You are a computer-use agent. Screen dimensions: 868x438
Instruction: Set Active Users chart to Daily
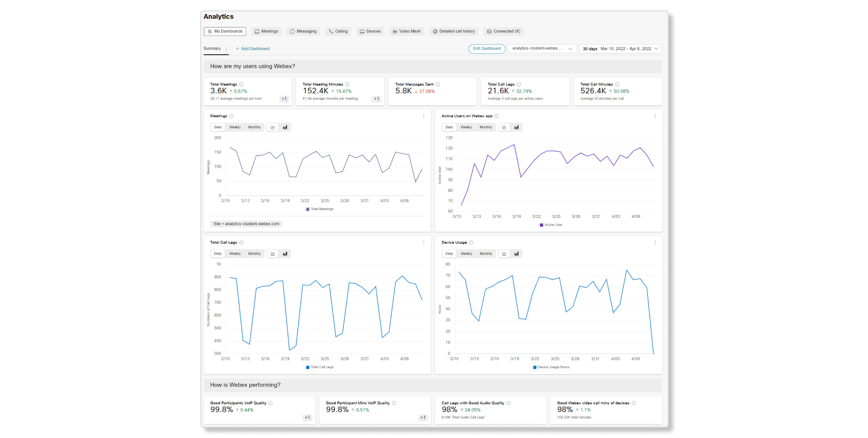click(449, 127)
